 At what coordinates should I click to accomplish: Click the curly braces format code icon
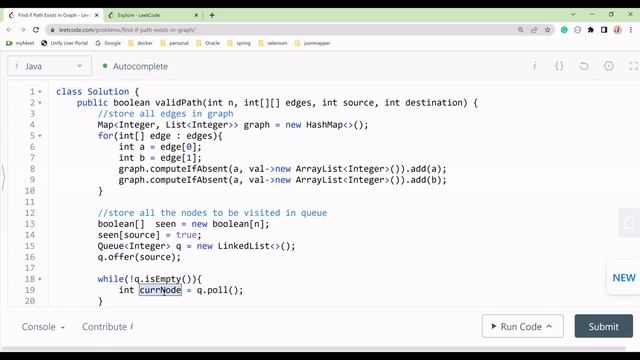coord(559,66)
